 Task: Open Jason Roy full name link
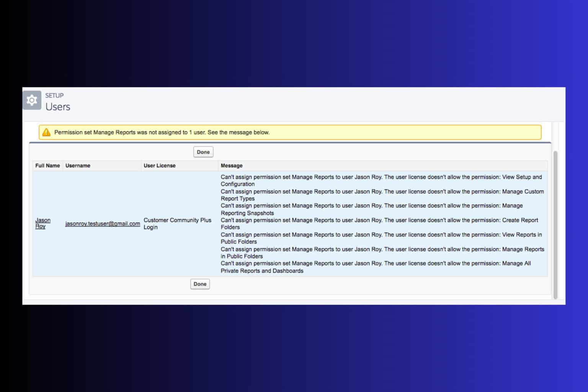pos(42,223)
